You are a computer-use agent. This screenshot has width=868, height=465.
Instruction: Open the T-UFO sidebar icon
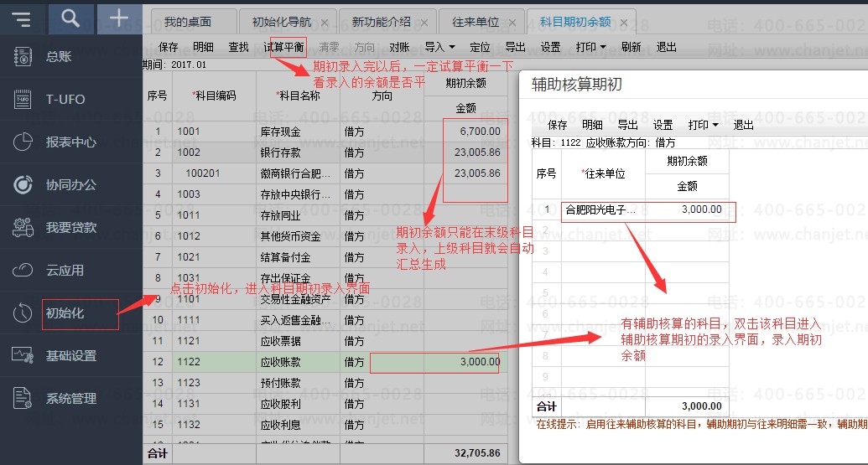tap(23, 99)
